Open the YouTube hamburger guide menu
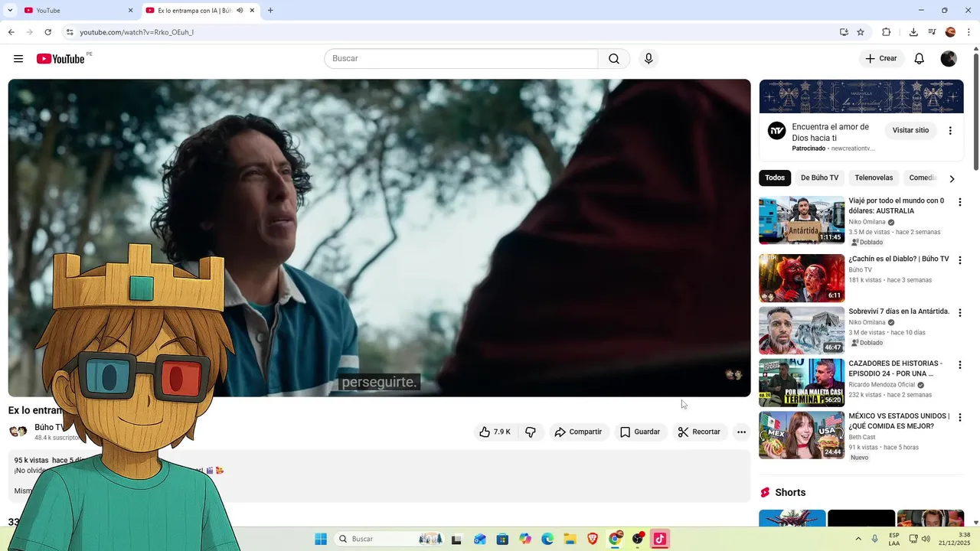This screenshot has height=551, width=980. 18,59
